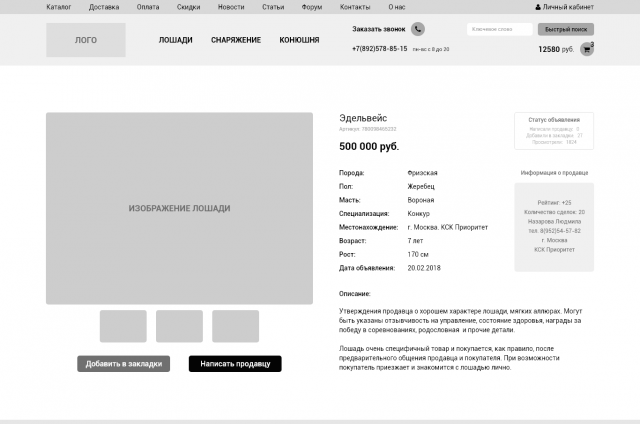640x424 pixels.
Task: Select the first thumbnail under the image
Action: point(123,326)
